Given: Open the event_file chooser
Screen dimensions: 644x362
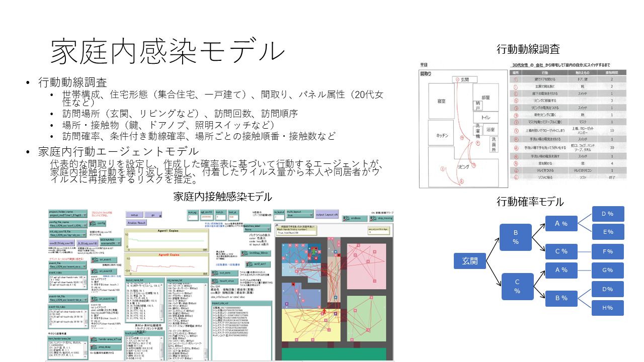Looking at the screenshot, I should point(68,265).
